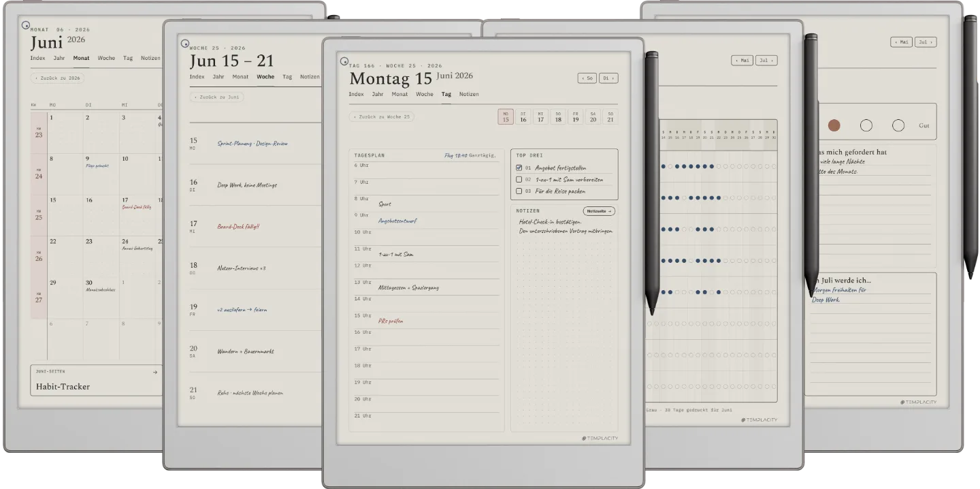
Task: Open June 24 cell in month planner
Action: pos(138,256)
